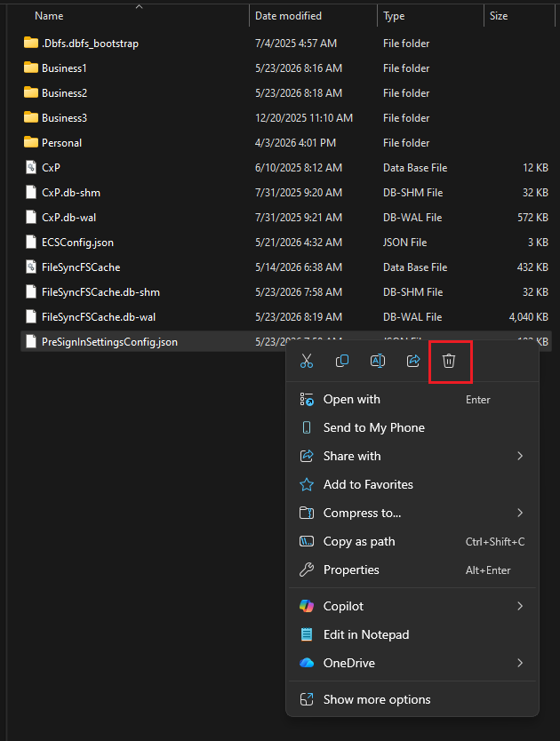
Task: Click the sort arrow above the Name column
Action: click(139, 6)
